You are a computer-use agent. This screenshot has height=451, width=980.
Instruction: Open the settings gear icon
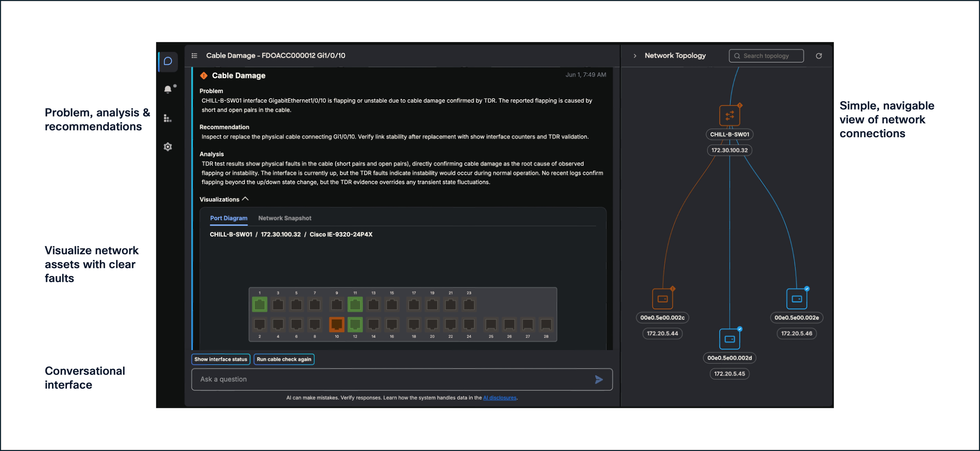click(x=168, y=146)
